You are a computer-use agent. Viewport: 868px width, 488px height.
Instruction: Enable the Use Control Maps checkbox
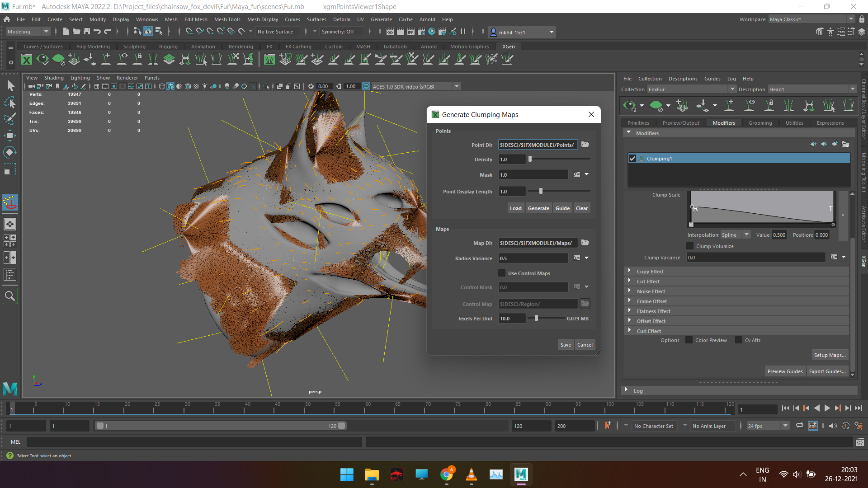(x=502, y=273)
